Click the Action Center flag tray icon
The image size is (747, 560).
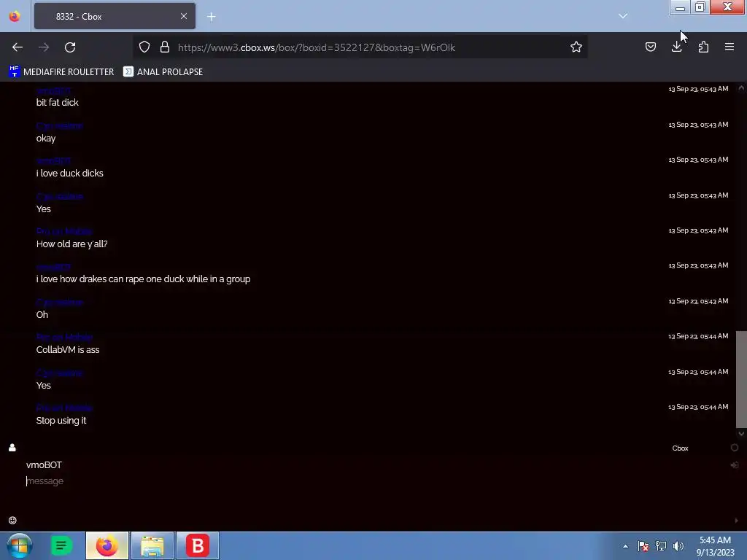(643, 546)
